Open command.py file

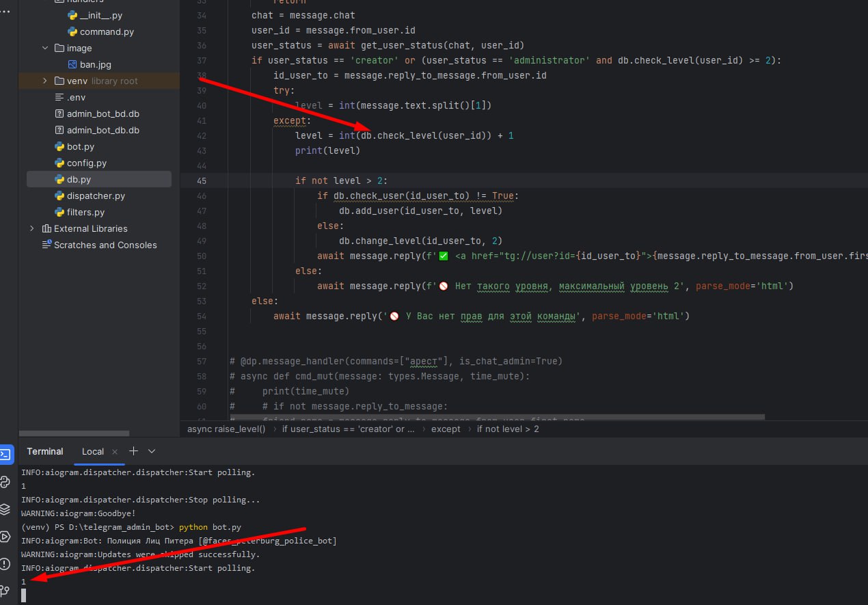107,31
